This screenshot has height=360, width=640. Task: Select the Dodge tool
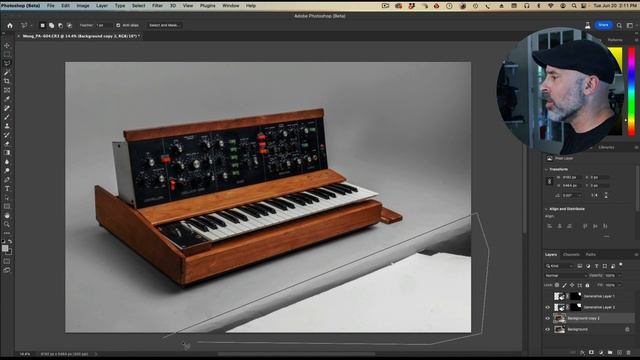click(x=7, y=171)
